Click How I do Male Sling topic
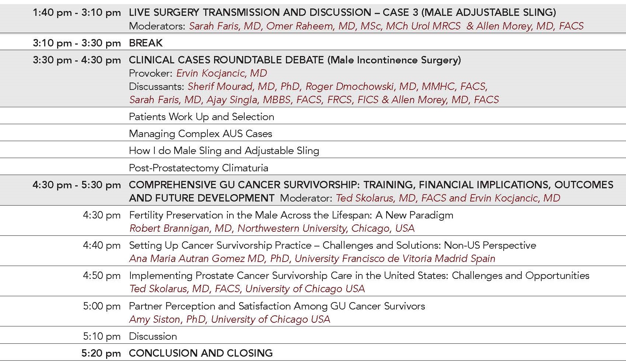The width and height of the screenshot is (626, 364). tap(224, 150)
